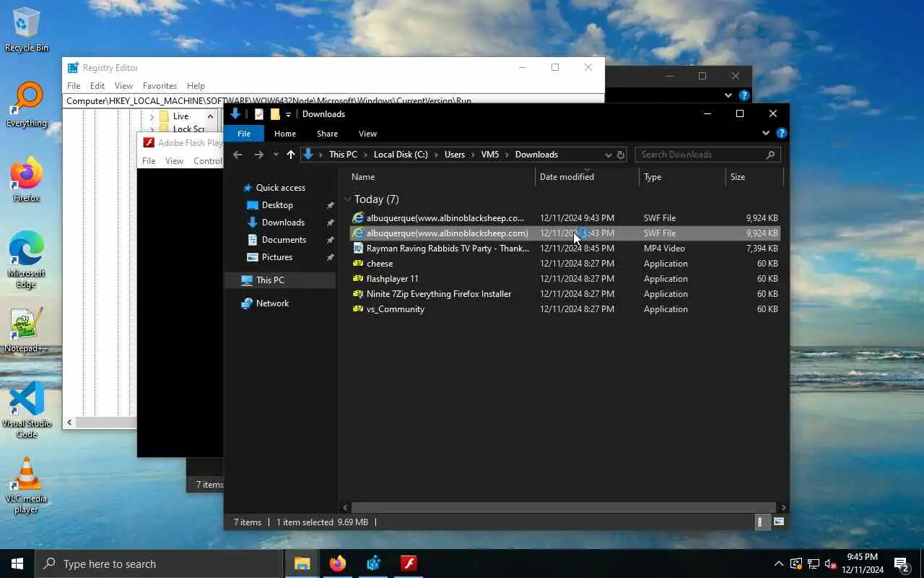This screenshot has height=578, width=924.
Task: Sort by Date modified column
Action: point(587,177)
